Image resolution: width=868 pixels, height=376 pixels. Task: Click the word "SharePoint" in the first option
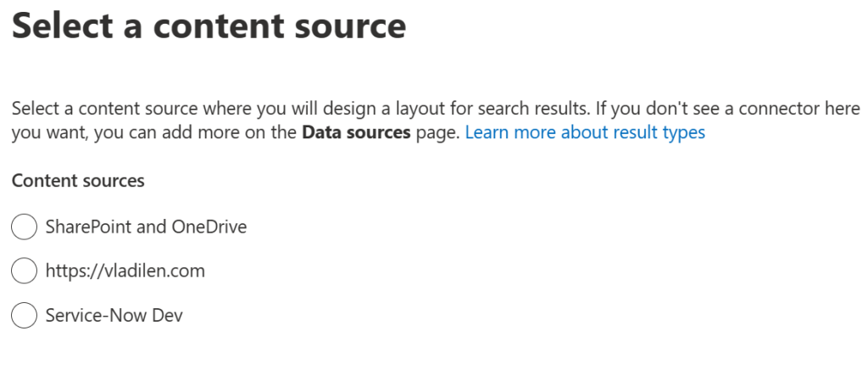[88, 227]
